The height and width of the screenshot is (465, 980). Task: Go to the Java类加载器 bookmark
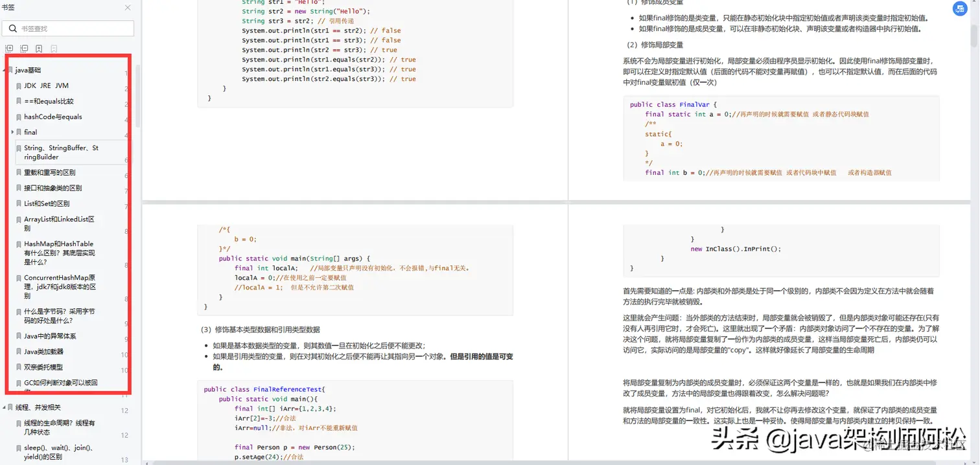pos(44,352)
